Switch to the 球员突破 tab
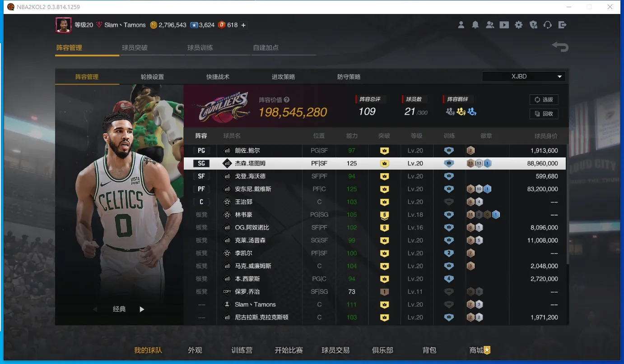The image size is (624, 364). pos(135,48)
